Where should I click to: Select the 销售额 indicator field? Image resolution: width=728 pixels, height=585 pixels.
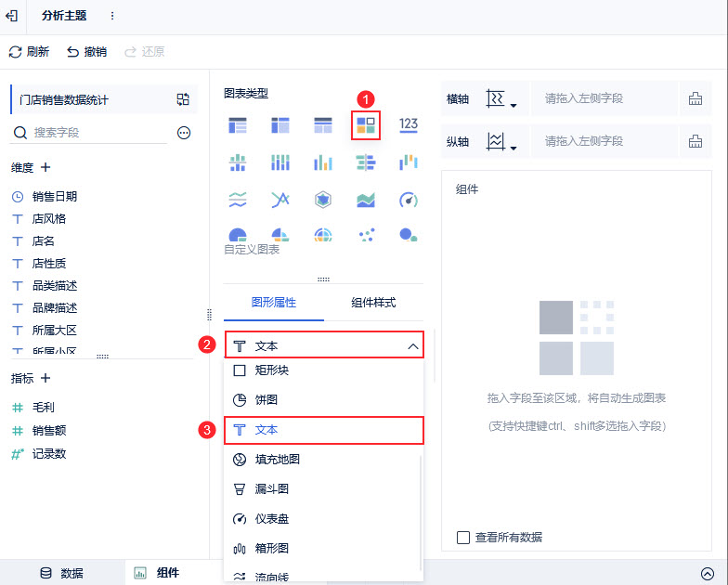48,431
